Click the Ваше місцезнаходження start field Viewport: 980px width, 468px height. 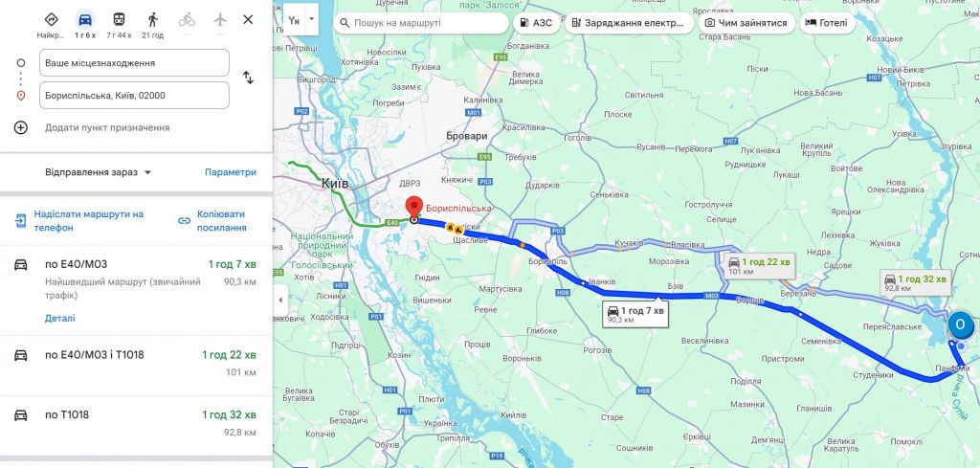coord(134,63)
